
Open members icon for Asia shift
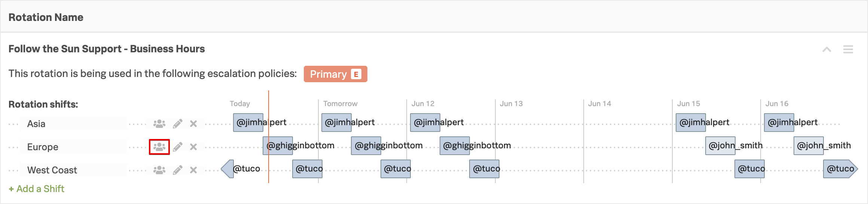tap(159, 124)
